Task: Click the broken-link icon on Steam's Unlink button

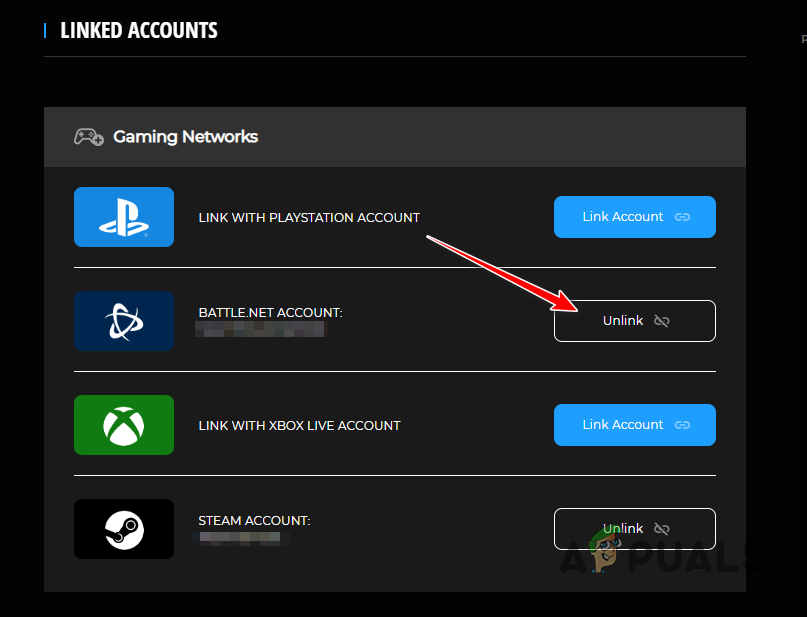Action: coord(662,529)
